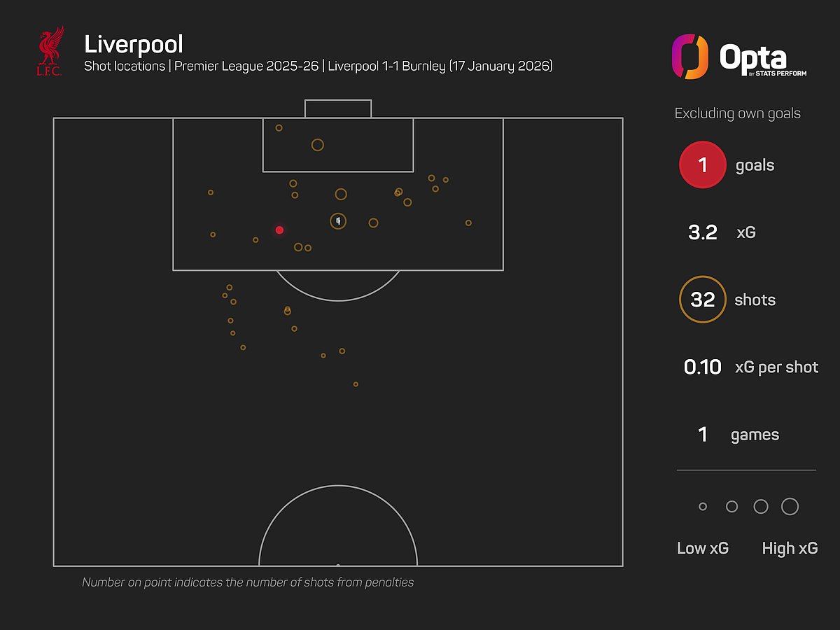The image size is (840, 630).
Task: Click the penalties footnote below the pitch
Action: click(x=248, y=582)
